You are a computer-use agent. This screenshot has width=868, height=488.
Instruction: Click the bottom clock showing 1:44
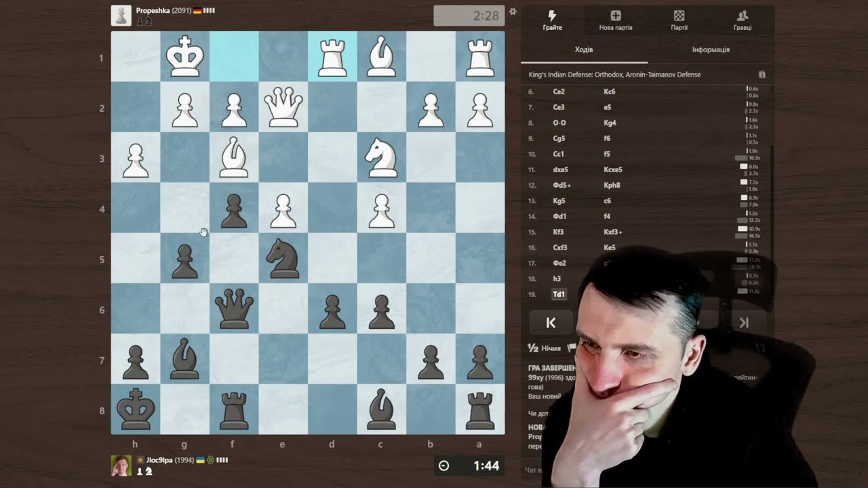pos(469,466)
